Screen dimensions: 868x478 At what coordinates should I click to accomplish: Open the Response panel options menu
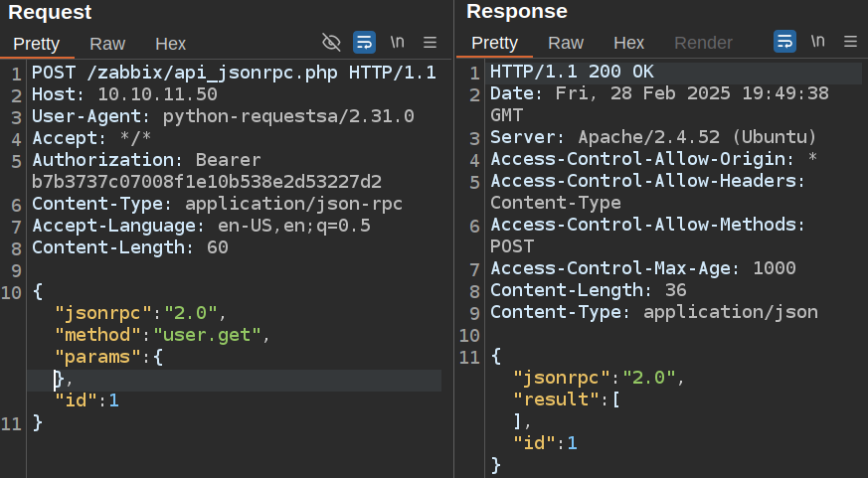(x=850, y=42)
